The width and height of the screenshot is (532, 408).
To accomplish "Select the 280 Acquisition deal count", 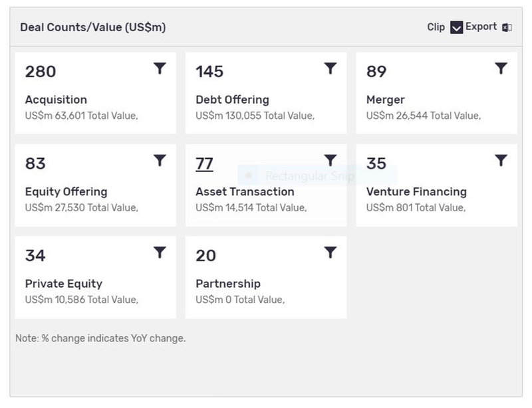I will [x=41, y=72].
